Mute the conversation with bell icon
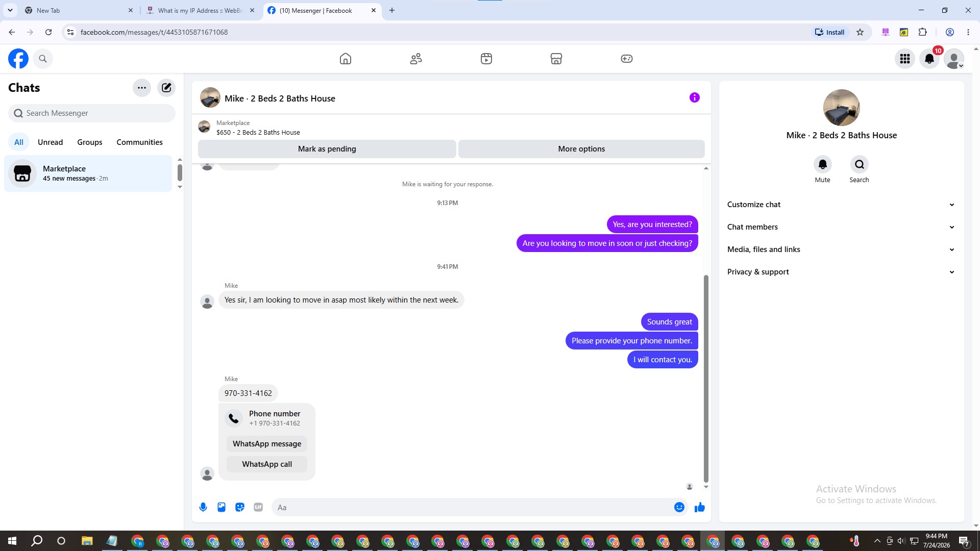Image resolution: width=980 pixels, height=551 pixels. pyautogui.click(x=823, y=164)
